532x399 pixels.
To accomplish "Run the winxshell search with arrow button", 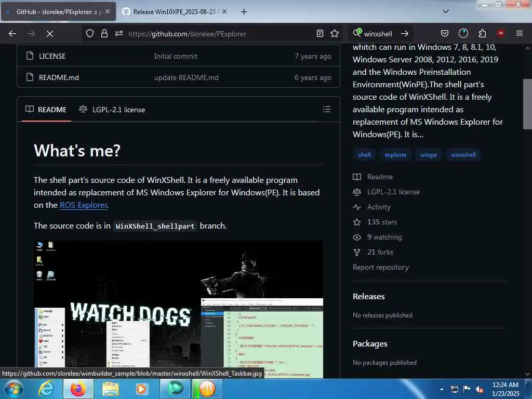I will point(404,34).
